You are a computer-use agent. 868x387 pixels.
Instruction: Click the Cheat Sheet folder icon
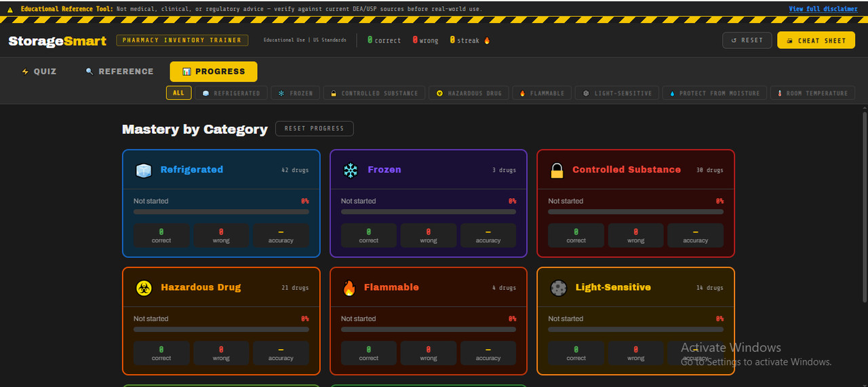tap(789, 41)
